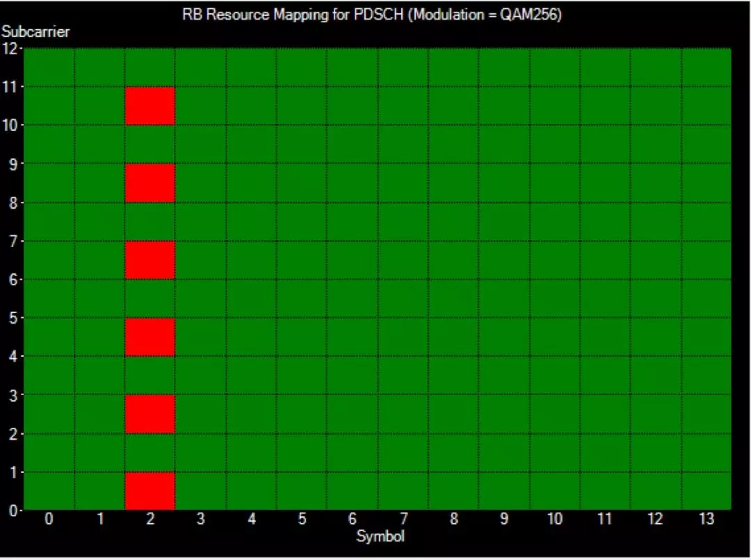Select top-right green cell at symbol 13
Image resolution: width=751 pixels, height=560 pixels.
coord(706,67)
